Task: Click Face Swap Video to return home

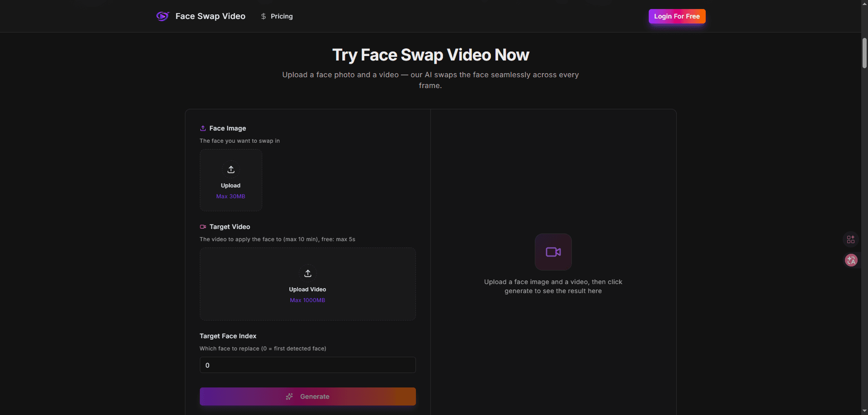Action: [210, 16]
